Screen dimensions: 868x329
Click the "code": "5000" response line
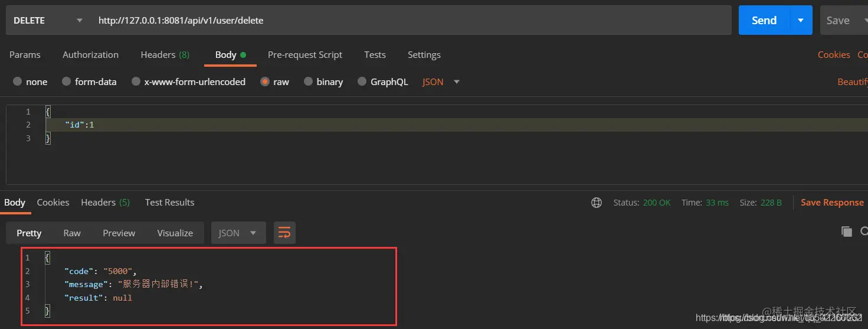tap(101, 271)
